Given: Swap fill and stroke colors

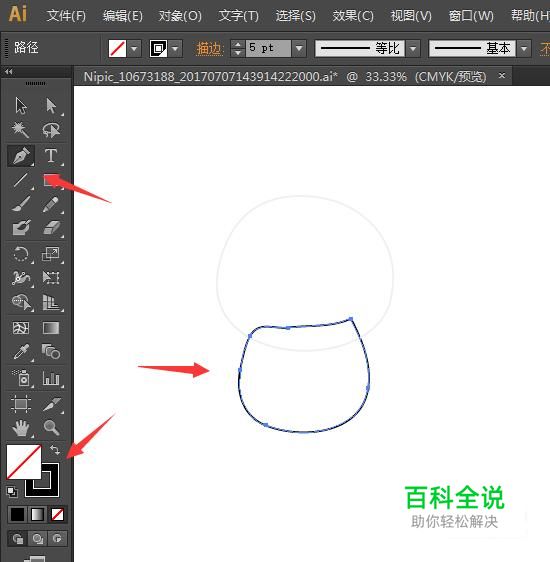Looking at the screenshot, I should [55, 449].
